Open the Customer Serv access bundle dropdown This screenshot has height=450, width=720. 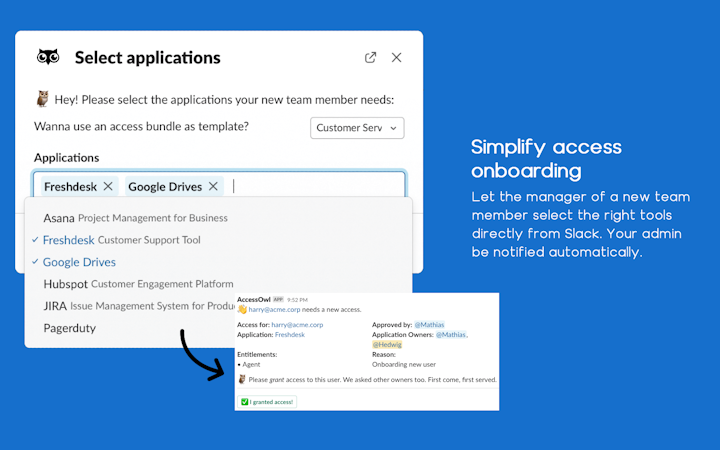[357, 128]
